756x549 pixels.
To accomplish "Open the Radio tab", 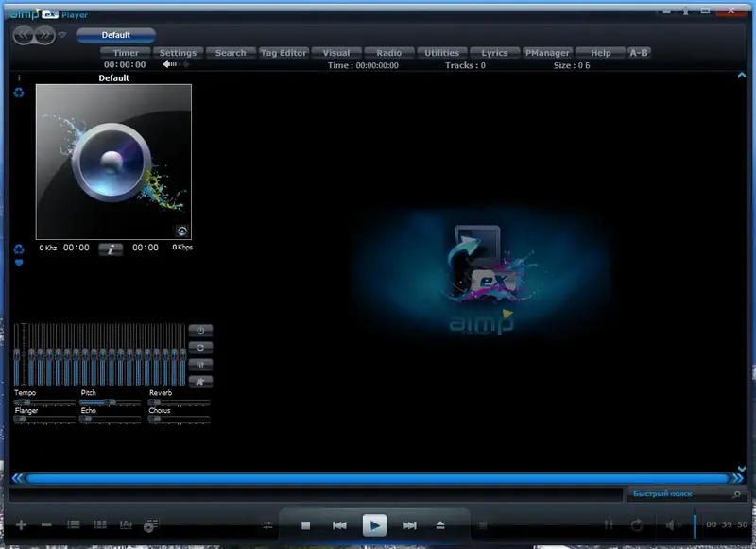I will (x=388, y=53).
